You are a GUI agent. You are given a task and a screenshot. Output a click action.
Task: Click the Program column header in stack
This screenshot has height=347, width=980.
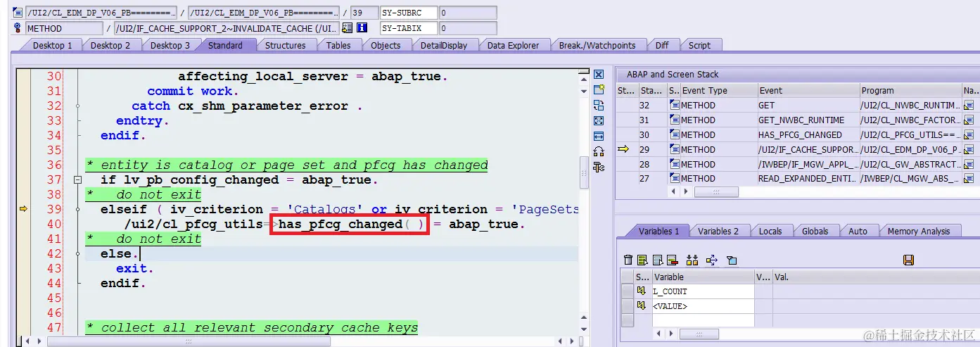coord(911,90)
